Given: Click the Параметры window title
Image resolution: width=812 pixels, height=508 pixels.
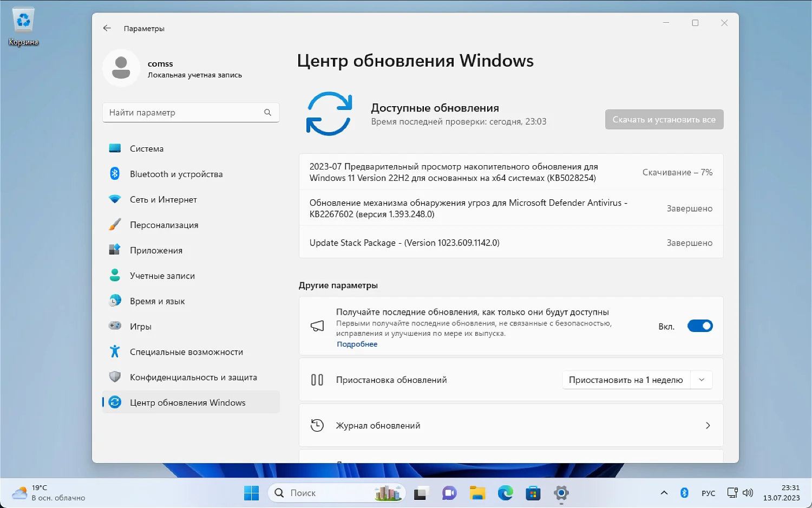Looking at the screenshot, I should click(144, 28).
